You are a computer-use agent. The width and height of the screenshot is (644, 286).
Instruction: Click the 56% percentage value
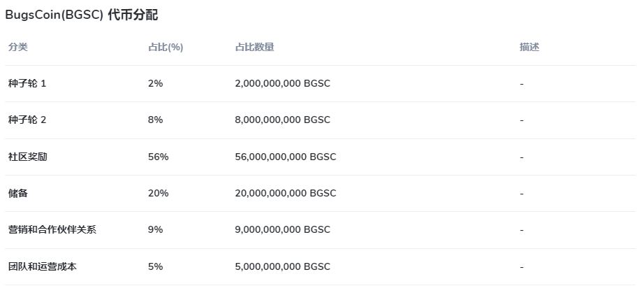coord(159,157)
